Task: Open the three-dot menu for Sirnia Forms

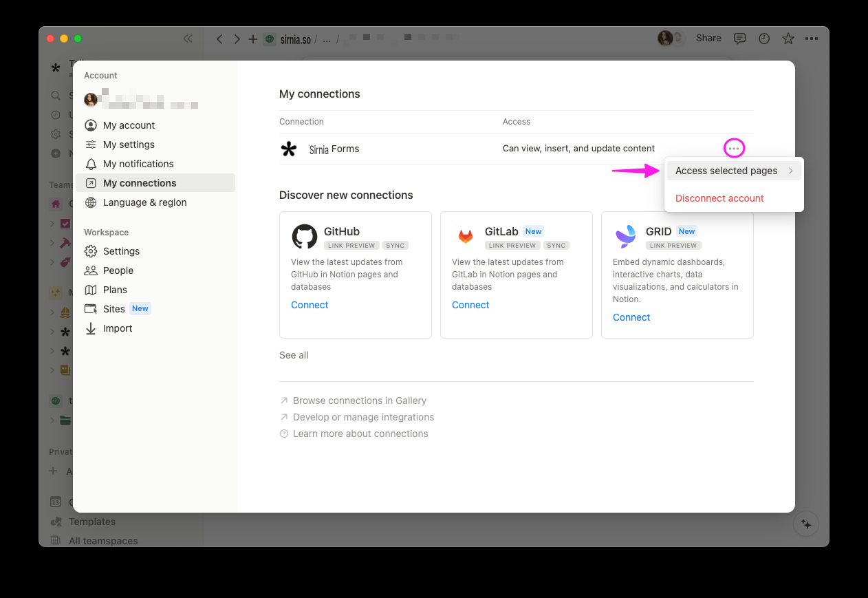Action: click(x=734, y=148)
